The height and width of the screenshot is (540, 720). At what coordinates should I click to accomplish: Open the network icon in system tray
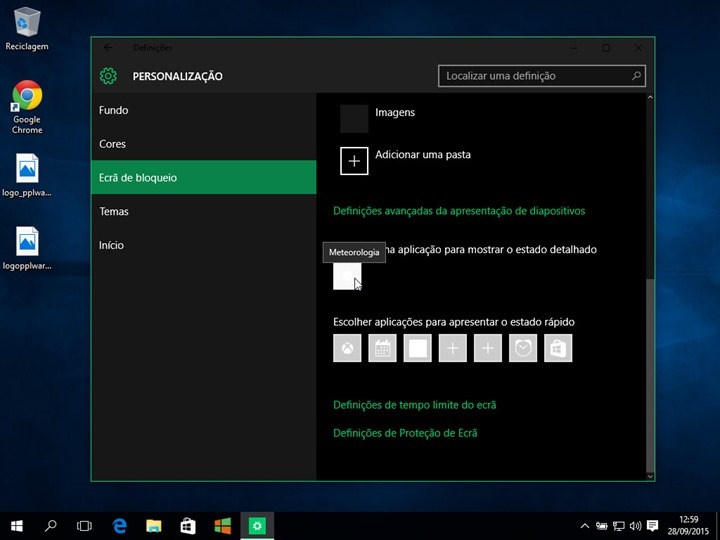(x=619, y=526)
